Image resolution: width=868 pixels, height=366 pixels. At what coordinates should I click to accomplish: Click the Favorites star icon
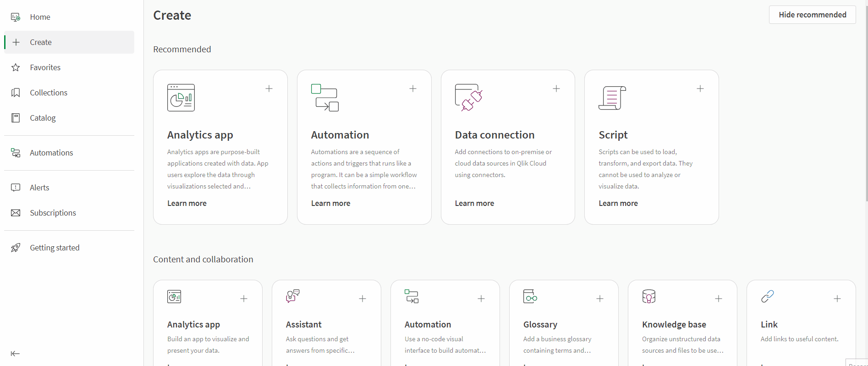coord(16,67)
